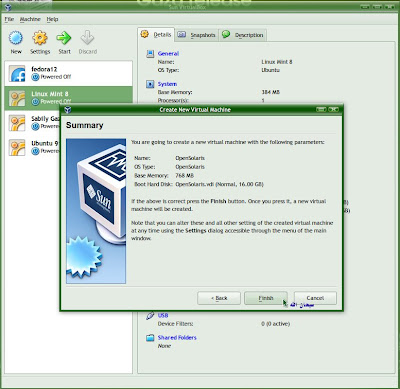Click the Details tab gear icon
400x389 pixels.
pos(144,34)
